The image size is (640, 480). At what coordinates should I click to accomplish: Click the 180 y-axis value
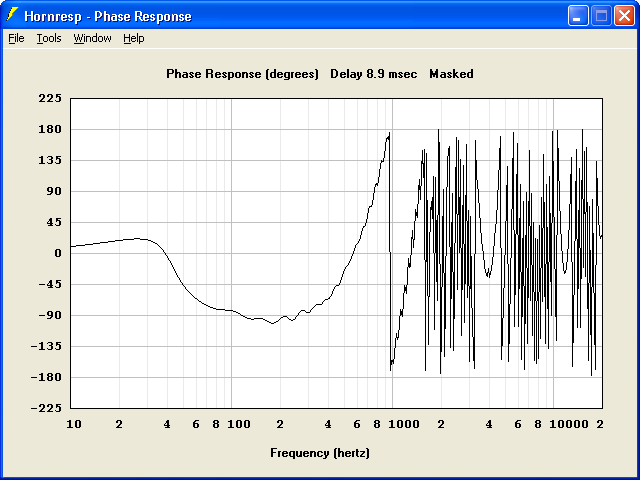coord(50,129)
